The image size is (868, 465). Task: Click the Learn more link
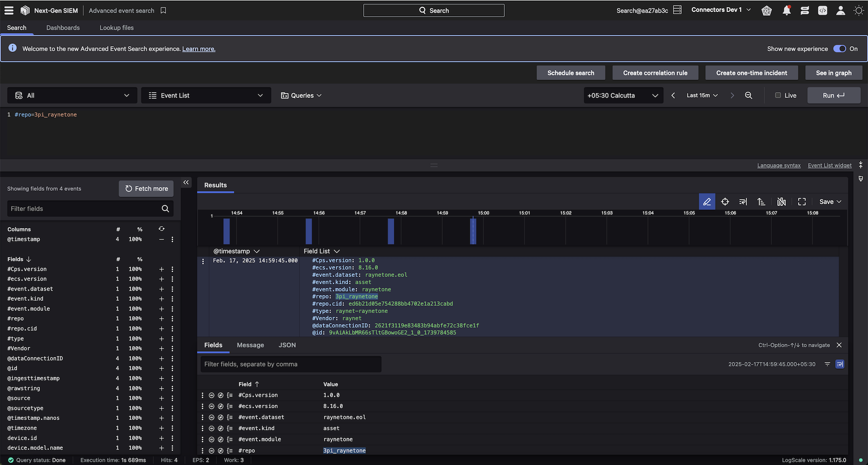click(198, 49)
